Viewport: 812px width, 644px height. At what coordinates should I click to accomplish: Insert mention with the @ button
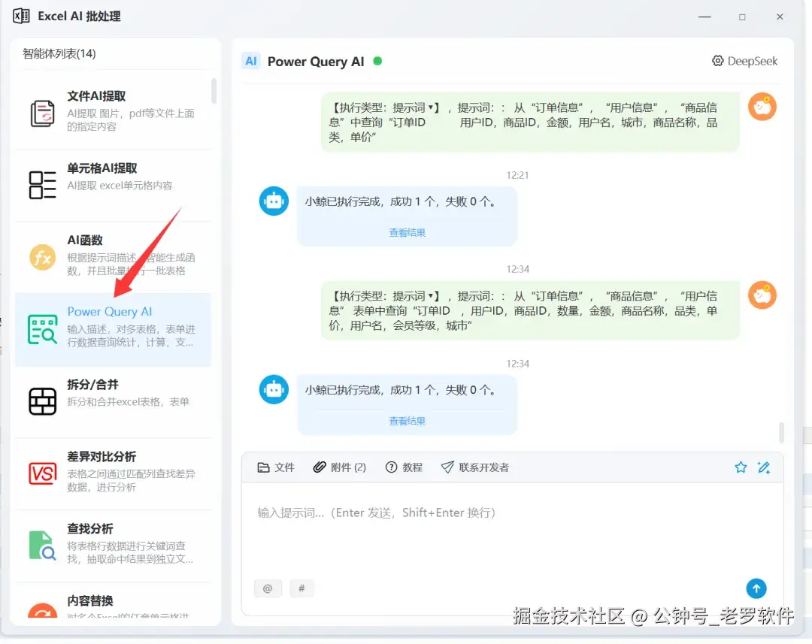point(268,588)
